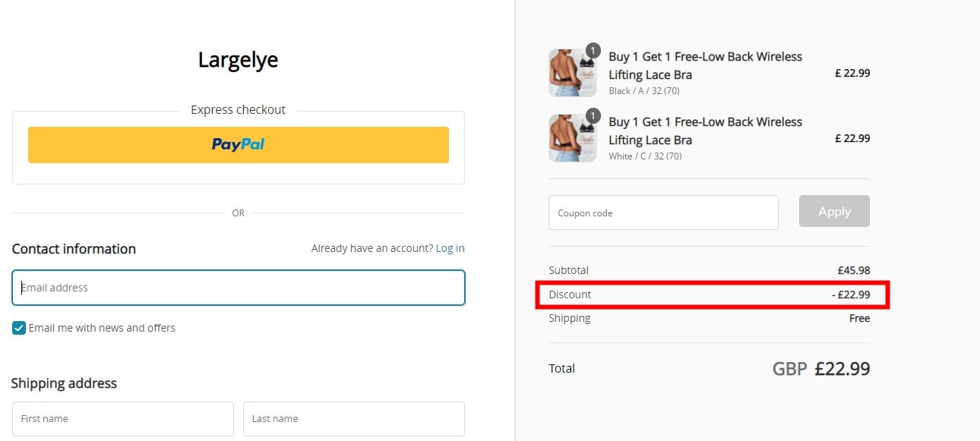Click the Discount amount of -£22.99

(x=851, y=295)
